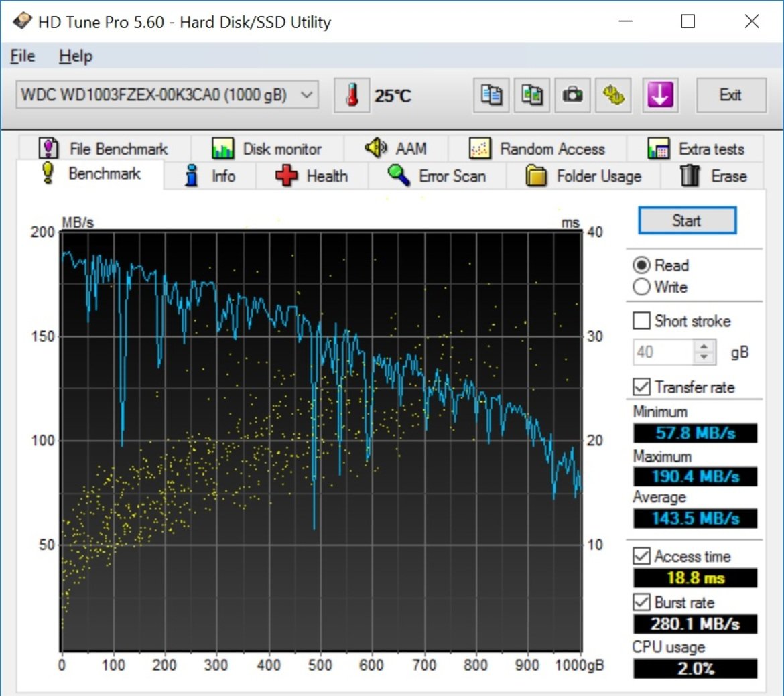
Task: Switch to the Random Access tab
Action: (x=537, y=149)
